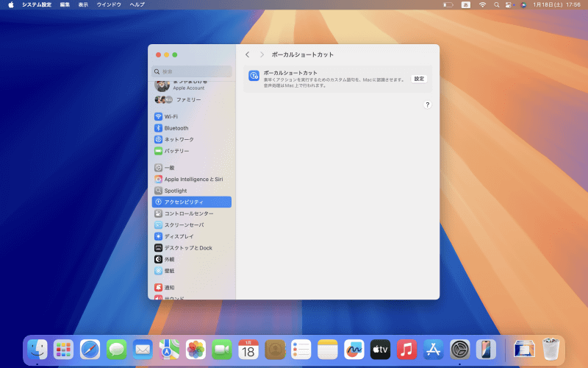Viewport: 588px width, 368px height.
Task: Open Siri from the menu bar
Action: [x=523, y=4]
